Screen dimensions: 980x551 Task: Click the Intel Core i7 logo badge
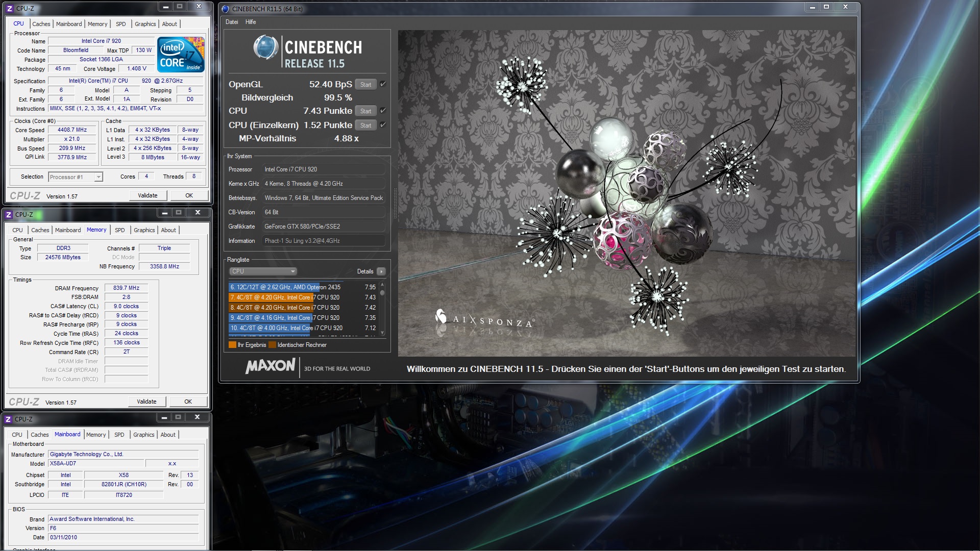click(x=181, y=54)
